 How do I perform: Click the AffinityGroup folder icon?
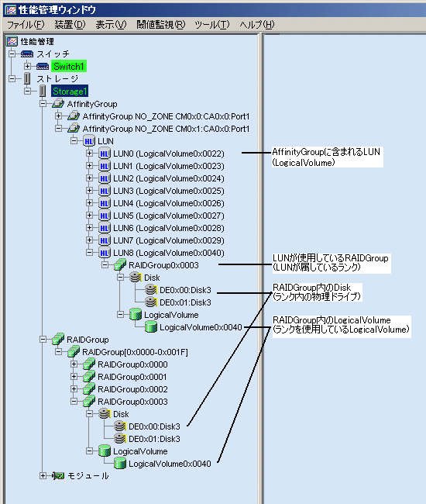click(58, 103)
